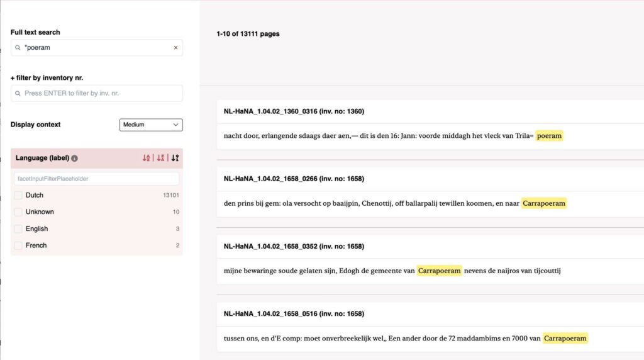Sort Language facet reverse alphabetically Z to A

(161, 158)
